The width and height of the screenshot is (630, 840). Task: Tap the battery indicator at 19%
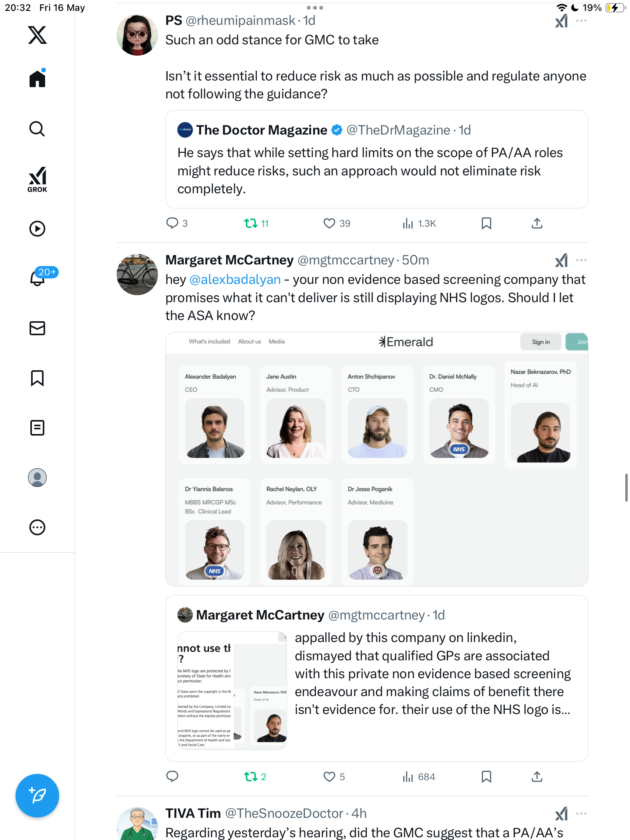tap(615, 8)
